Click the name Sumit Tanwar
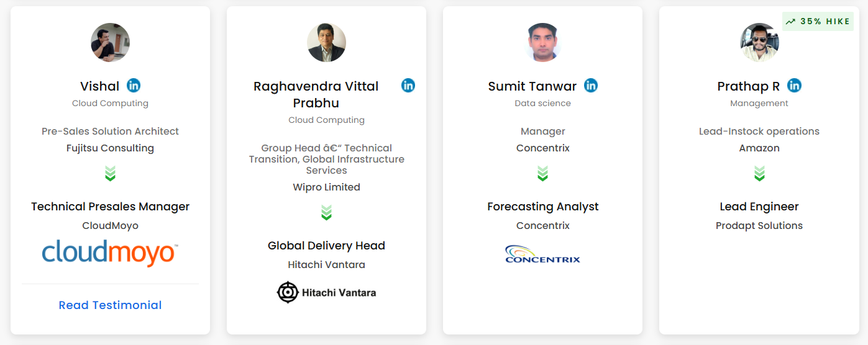Image resolution: width=868 pixels, height=345 pixels. tap(532, 86)
